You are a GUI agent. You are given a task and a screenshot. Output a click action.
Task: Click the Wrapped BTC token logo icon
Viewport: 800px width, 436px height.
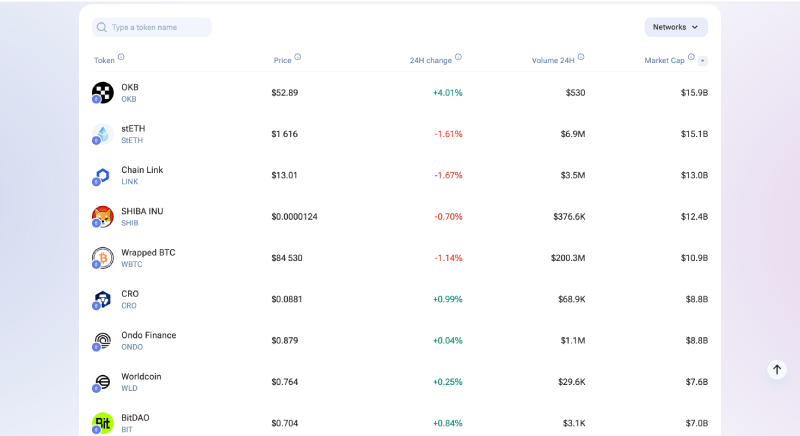[x=103, y=258]
